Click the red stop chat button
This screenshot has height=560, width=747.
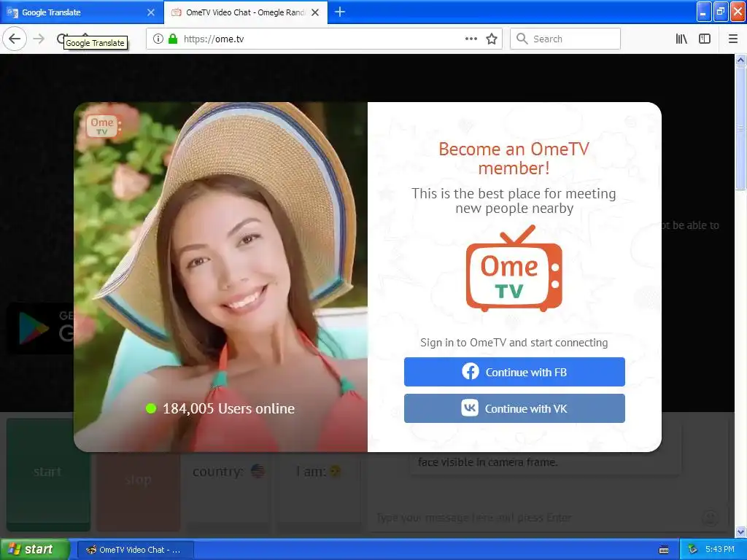pos(138,491)
